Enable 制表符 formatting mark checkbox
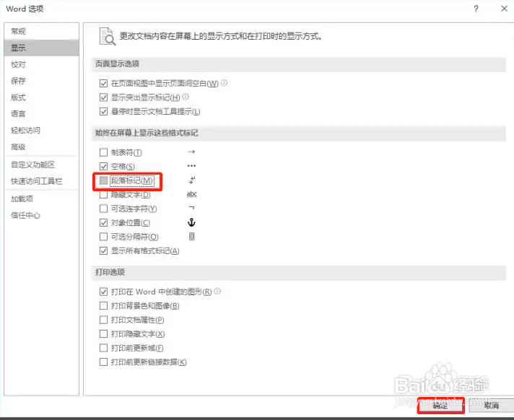The image size is (514, 420). 103,152
